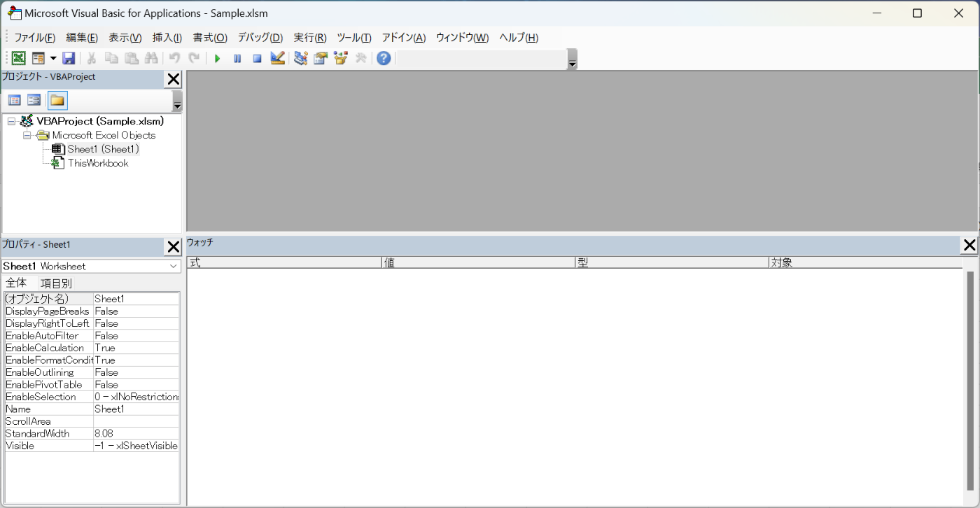Click the Toolbox wrench icon

[x=361, y=59]
